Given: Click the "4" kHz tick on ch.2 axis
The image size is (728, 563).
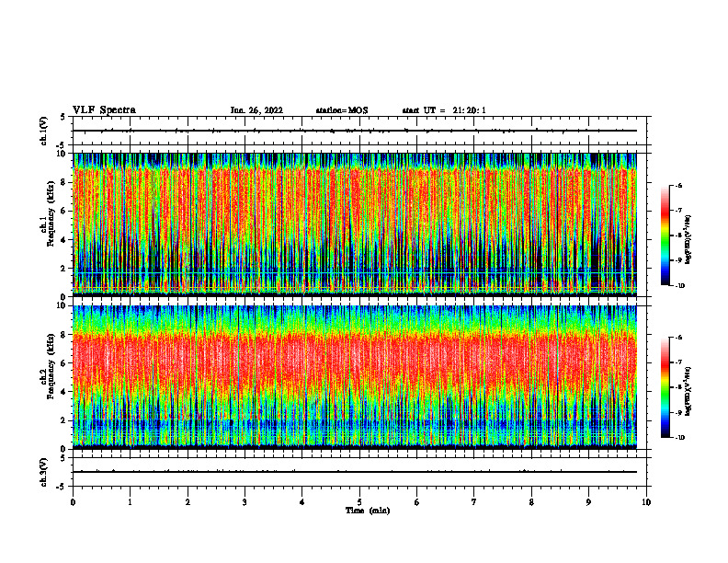Looking at the screenshot, I should (x=63, y=392).
